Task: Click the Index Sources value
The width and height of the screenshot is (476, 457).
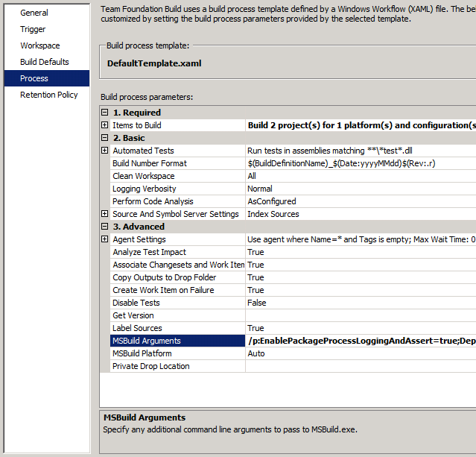Action: pos(273,214)
